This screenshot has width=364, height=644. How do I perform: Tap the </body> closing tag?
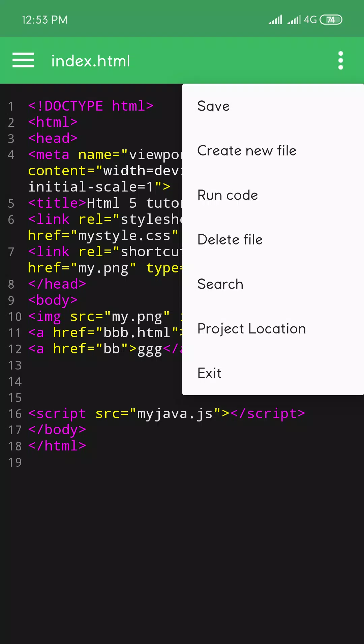pyautogui.click(x=57, y=430)
